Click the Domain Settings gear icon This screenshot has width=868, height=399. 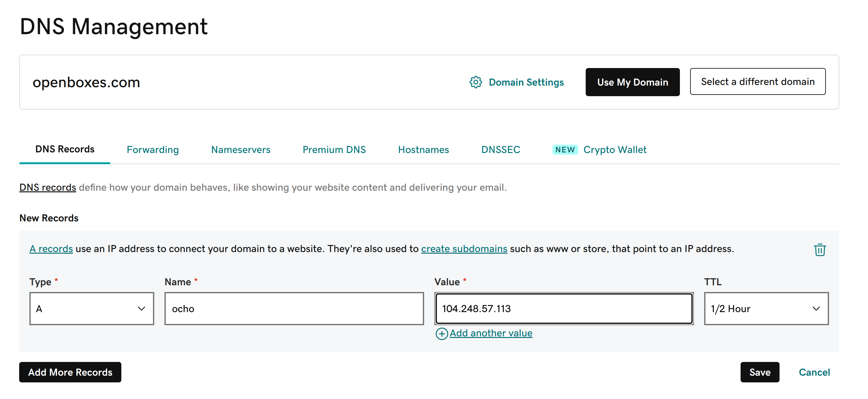tap(476, 82)
